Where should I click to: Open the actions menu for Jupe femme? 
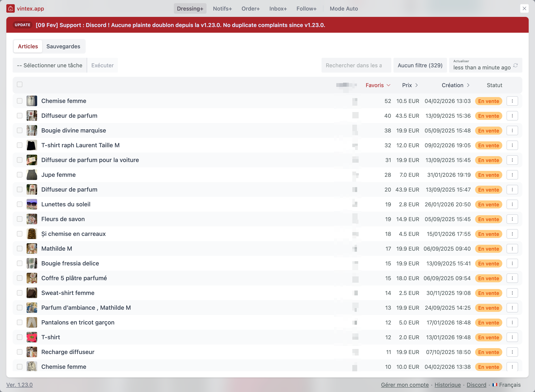click(512, 175)
